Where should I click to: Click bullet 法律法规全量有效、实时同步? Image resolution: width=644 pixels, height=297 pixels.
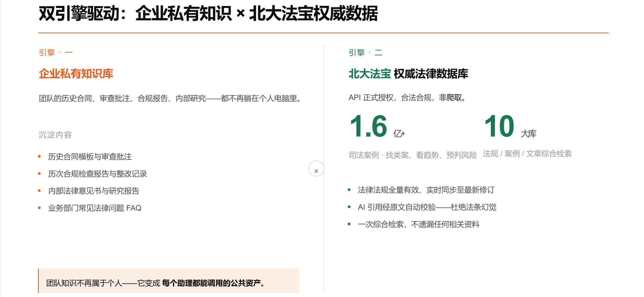coord(426,190)
